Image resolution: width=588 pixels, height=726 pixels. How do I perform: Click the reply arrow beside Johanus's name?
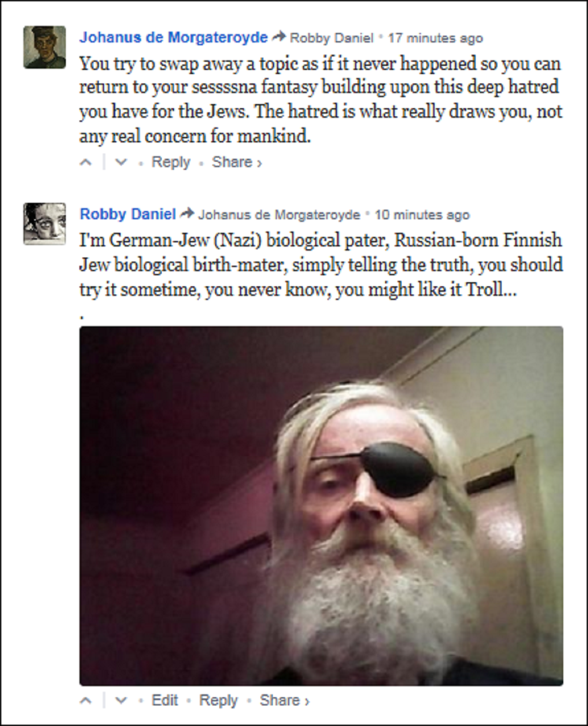[x=279, y=38]
